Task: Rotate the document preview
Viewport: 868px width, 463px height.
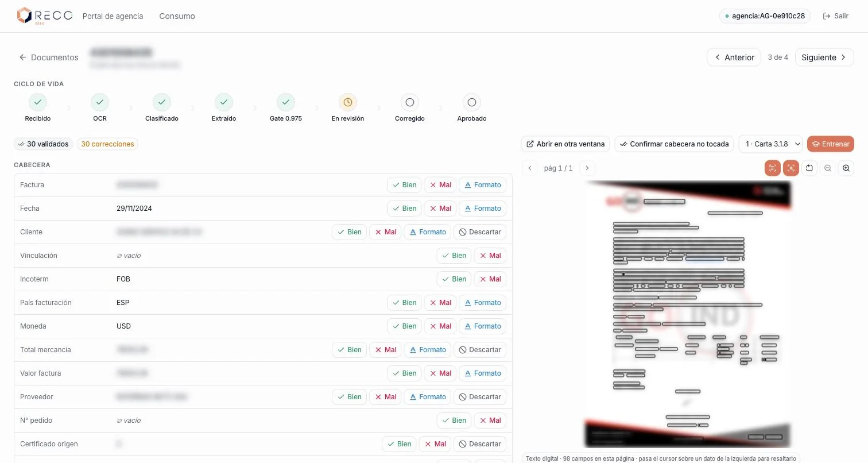Action: [x=809, y=168]
